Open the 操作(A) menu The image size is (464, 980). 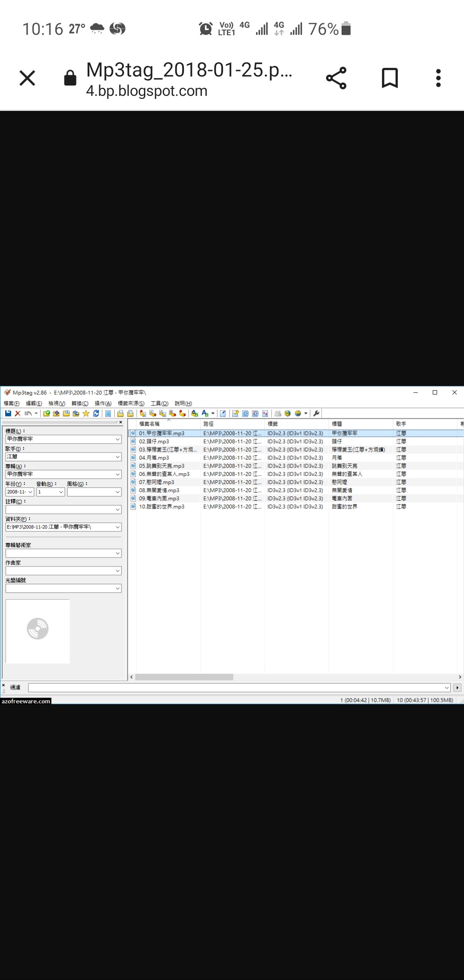(103, 403)
